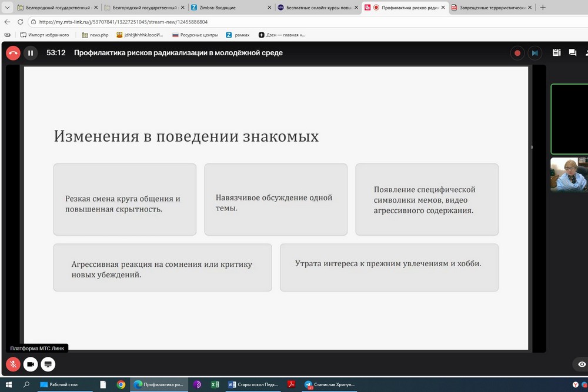Image resolution: width=588 pixels, height=392 pixels.
Task: Toggle the eye visibility icon
Action: (x=582, y=364)
